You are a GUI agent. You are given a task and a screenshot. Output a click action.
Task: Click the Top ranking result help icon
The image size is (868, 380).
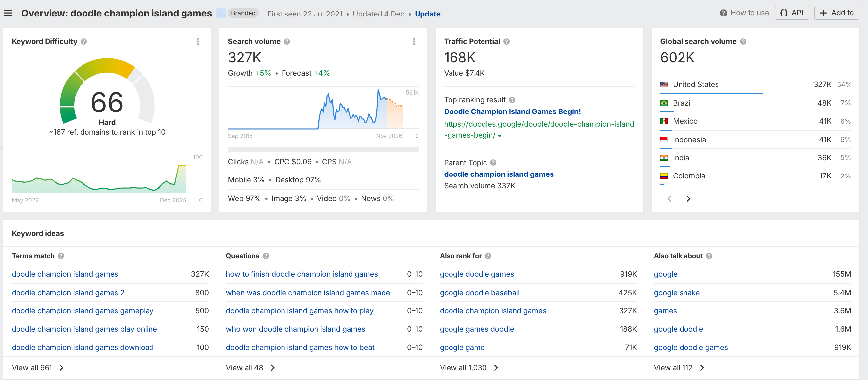click(x=512, y=100)
